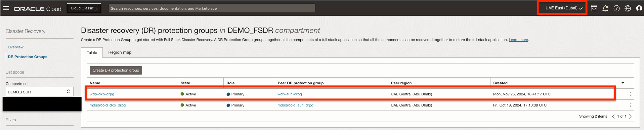Viewport: 644px width, 130px height.
Task: Open the UAE East (Dubai) region selector
Action: (564, 8)
